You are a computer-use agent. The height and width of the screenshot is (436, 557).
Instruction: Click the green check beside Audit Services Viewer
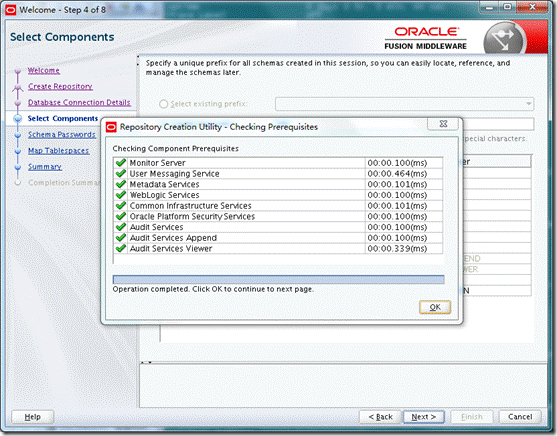point(121,248)
